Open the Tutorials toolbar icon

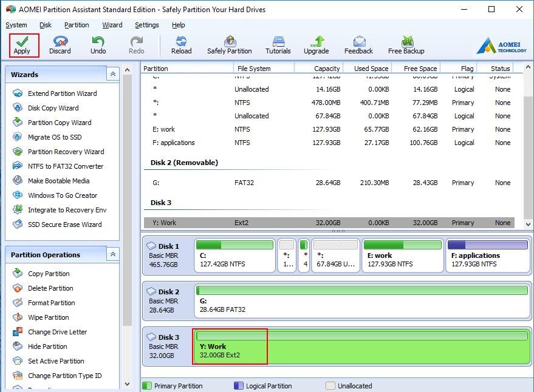pyautogui.click(x=278, y=46)
